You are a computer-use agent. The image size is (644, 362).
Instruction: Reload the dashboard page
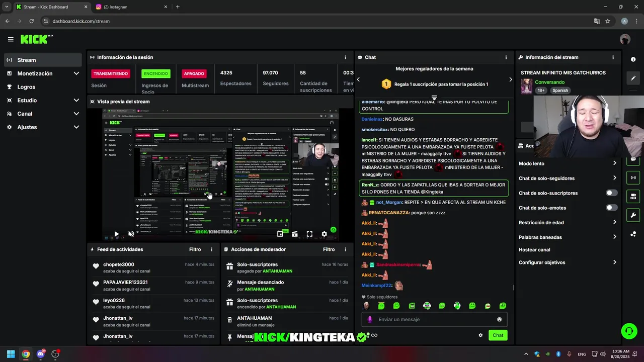click(31, 21)
